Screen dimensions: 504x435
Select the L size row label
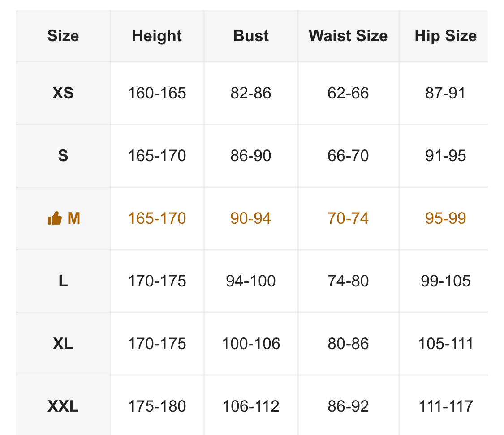(x=63, y=281)
